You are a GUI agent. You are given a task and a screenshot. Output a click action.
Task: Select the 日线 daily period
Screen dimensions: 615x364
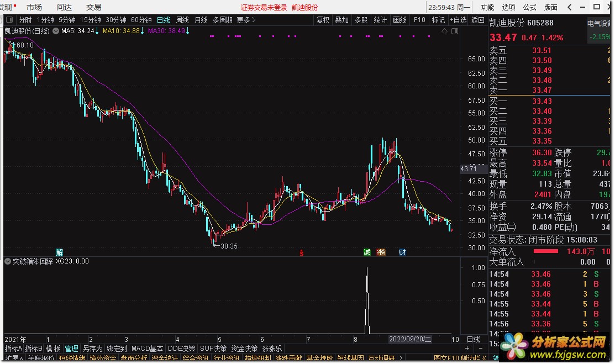[164, 20]
